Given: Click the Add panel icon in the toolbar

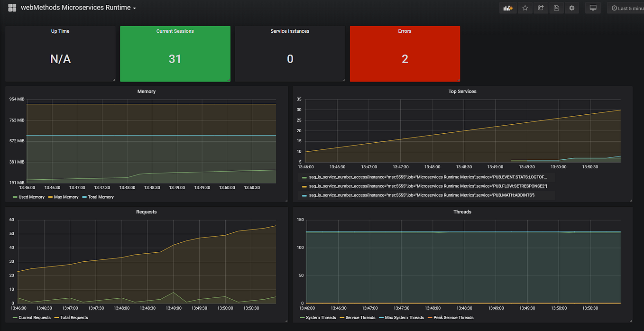Looking at the screenshot, I should click(x=507, y=8).
